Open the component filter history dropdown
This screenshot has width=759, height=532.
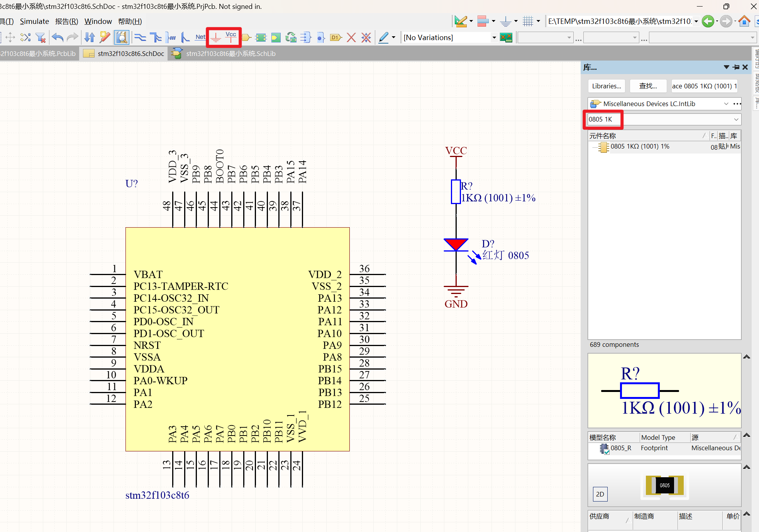pyautogui.click(x=736, y=119)
